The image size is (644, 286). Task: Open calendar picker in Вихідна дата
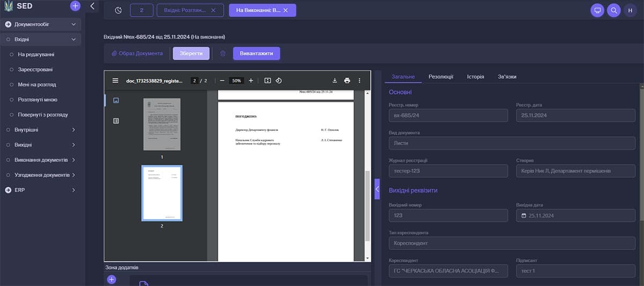524,215
